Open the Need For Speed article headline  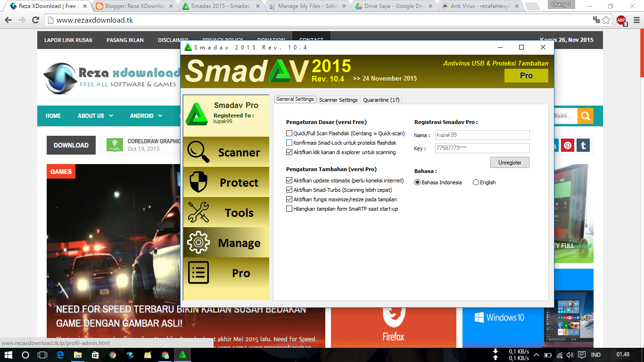(x=181, y=316)
